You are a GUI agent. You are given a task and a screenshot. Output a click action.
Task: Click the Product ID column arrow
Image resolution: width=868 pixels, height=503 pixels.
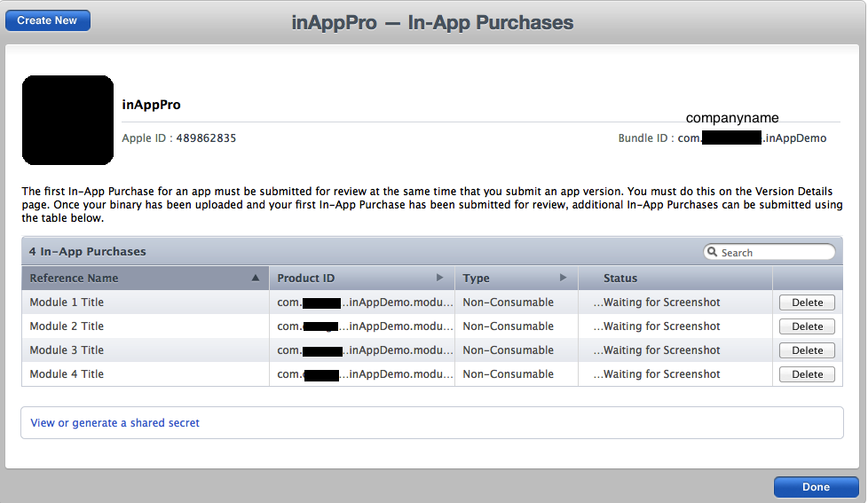(439, 278)
